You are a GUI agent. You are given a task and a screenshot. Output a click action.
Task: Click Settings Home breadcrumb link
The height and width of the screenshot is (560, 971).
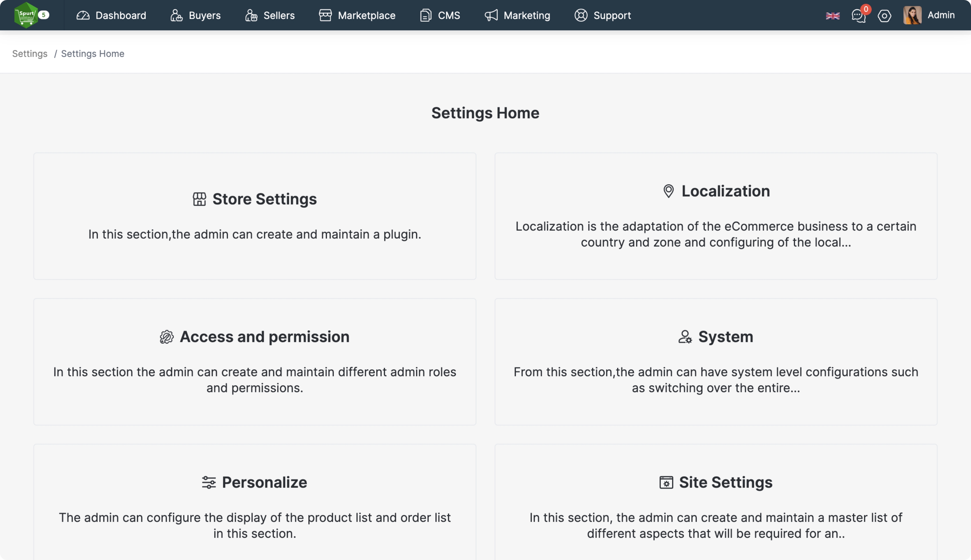(93, 53)
